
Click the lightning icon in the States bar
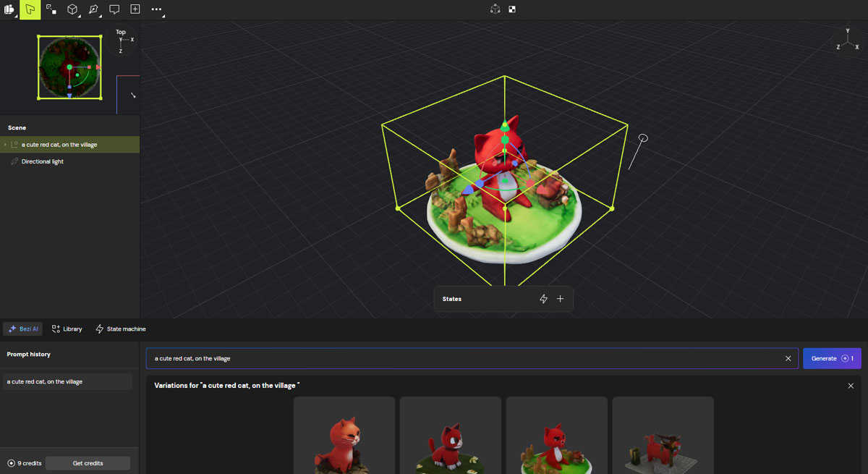543,298
